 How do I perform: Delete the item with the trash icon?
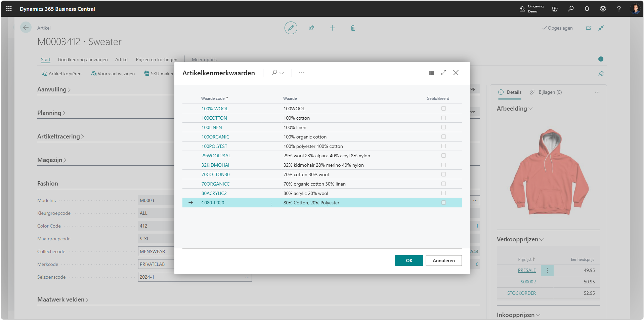353,28
